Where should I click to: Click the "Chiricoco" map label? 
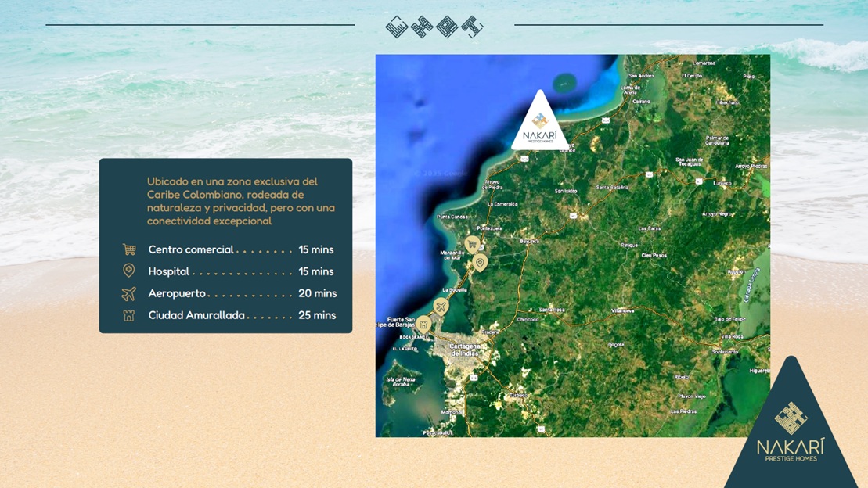coord(528,319)
